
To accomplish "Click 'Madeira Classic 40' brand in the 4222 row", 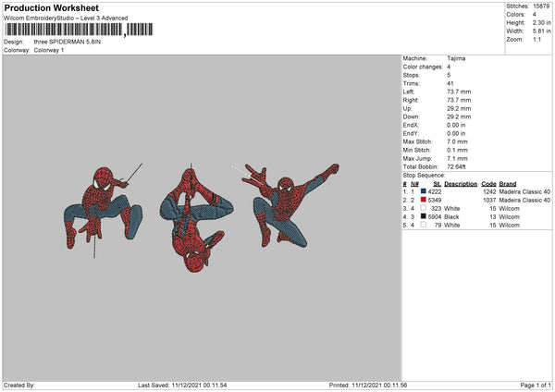I will point(524,191).
